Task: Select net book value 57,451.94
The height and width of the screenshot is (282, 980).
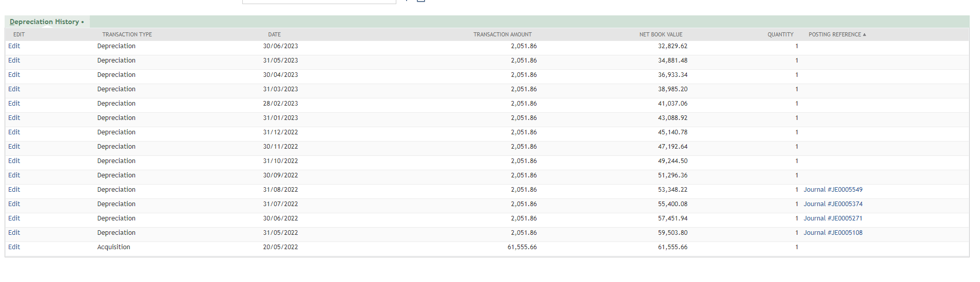Action: click(672, 218)
